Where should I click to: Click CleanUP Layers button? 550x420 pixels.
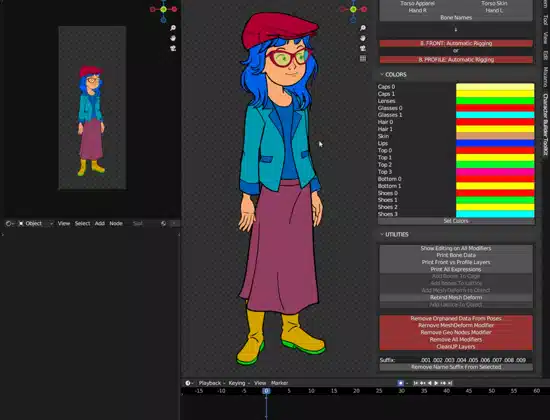456,347
